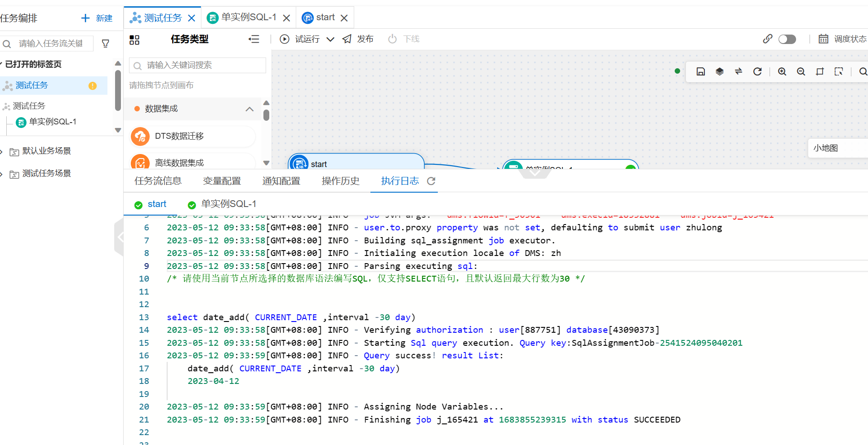This screenshot has width=868, height=445.
Task: Open the 操作历史 tab
Action: pyautogui.click(x=341, y=181)
